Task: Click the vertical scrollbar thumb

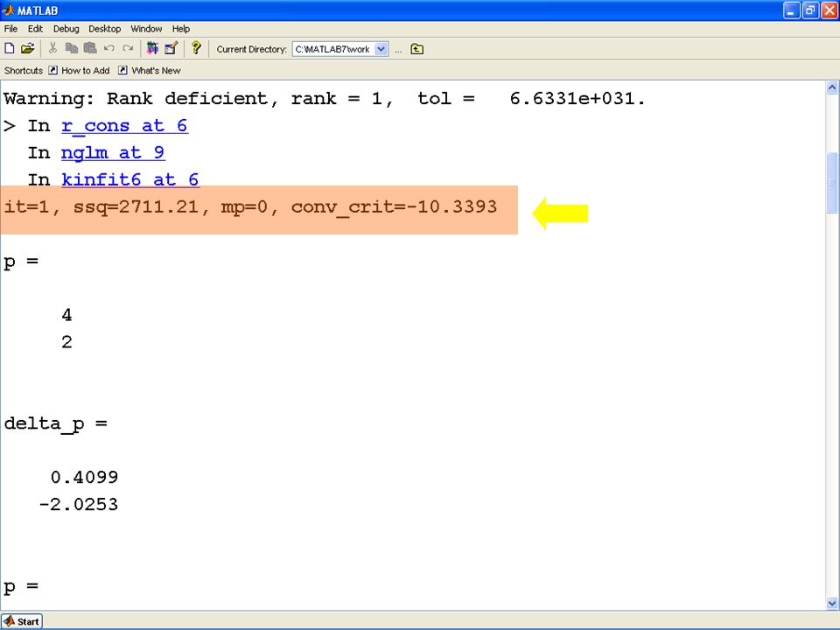Action: click(x=832, y=183)
